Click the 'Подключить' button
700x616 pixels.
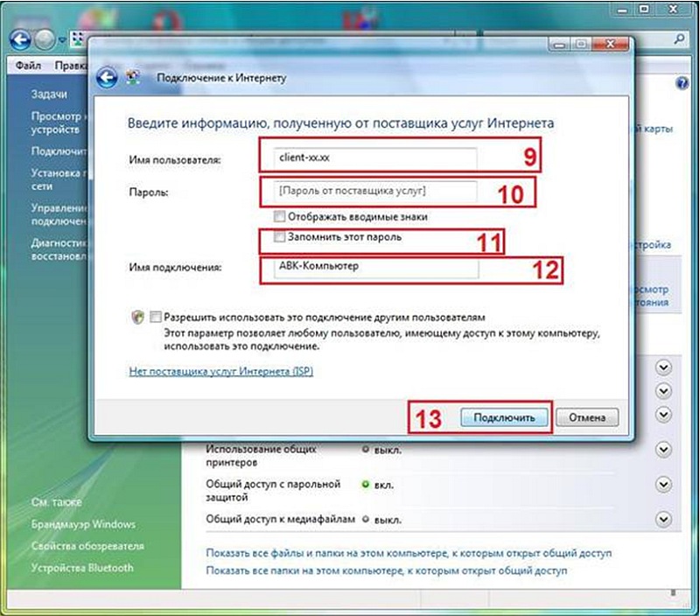coord(504,417)
